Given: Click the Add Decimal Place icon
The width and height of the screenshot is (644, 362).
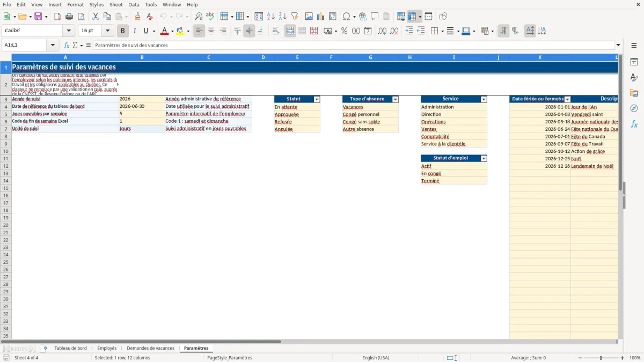Looking at the screenshot, I should tap(383, 31).
